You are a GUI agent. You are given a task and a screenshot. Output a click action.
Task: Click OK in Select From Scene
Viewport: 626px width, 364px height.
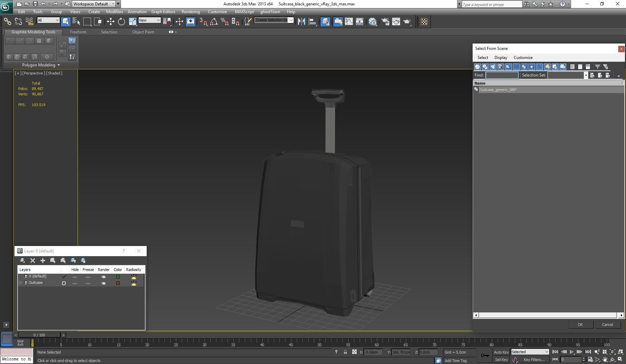(x=580, y=325)
